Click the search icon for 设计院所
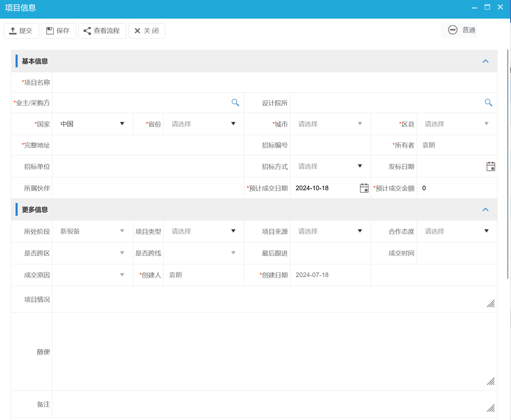 click(x=488, y=103)
